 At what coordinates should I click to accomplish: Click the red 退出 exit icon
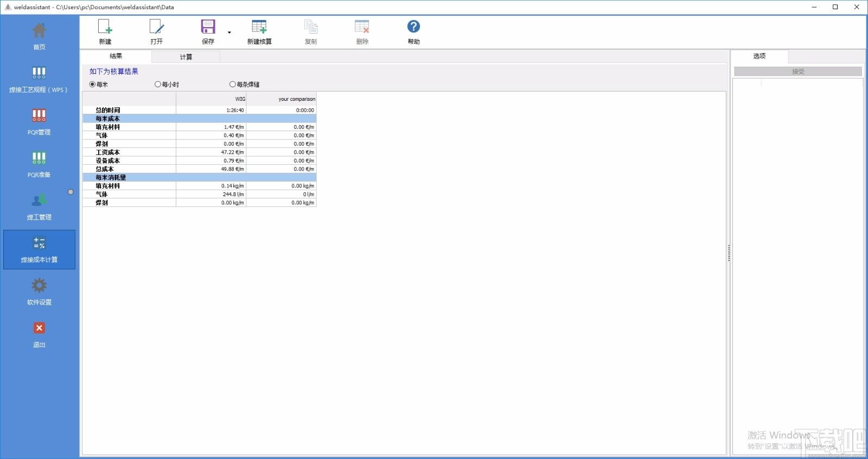coord(39,328)
